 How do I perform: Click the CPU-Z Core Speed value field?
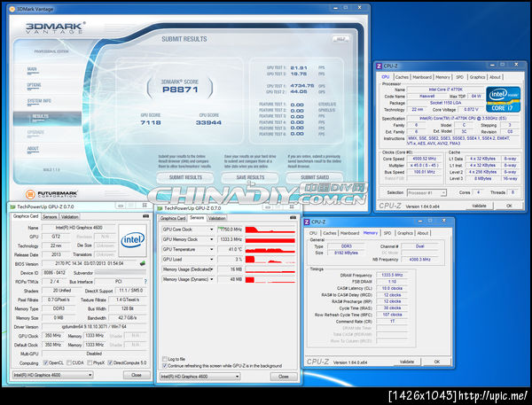[424, 159]
